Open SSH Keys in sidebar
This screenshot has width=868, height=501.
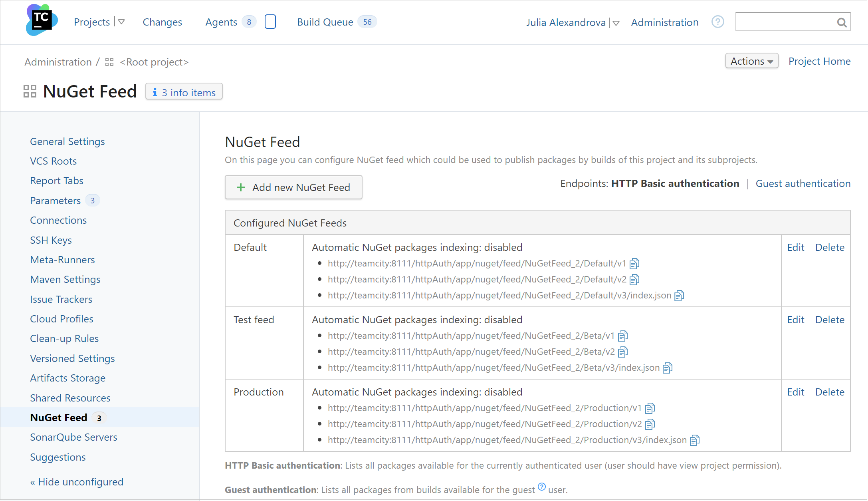tap(51, 240)
